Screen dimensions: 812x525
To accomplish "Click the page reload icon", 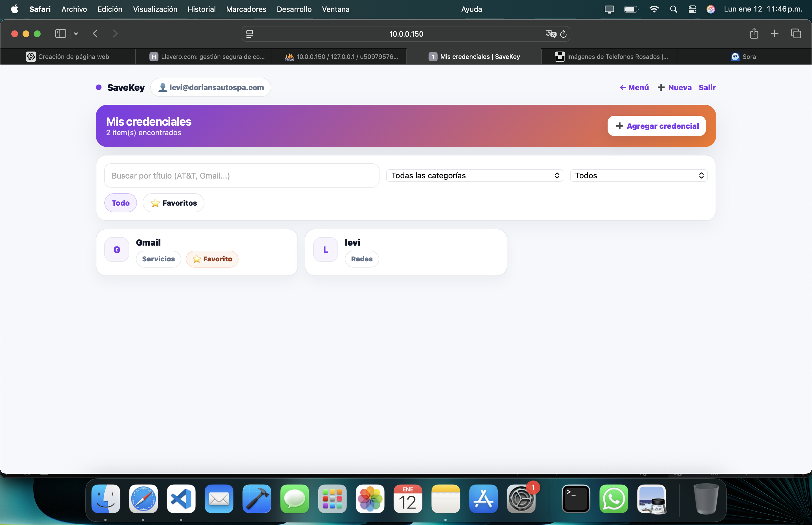I will pos(563,34).
